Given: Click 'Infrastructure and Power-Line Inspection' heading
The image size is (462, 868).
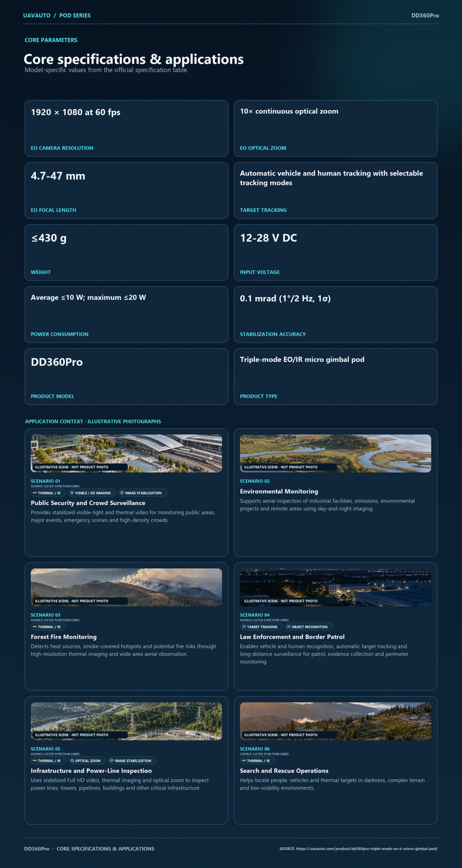Looking at the screenshot, I should click(x=91, y=771).
